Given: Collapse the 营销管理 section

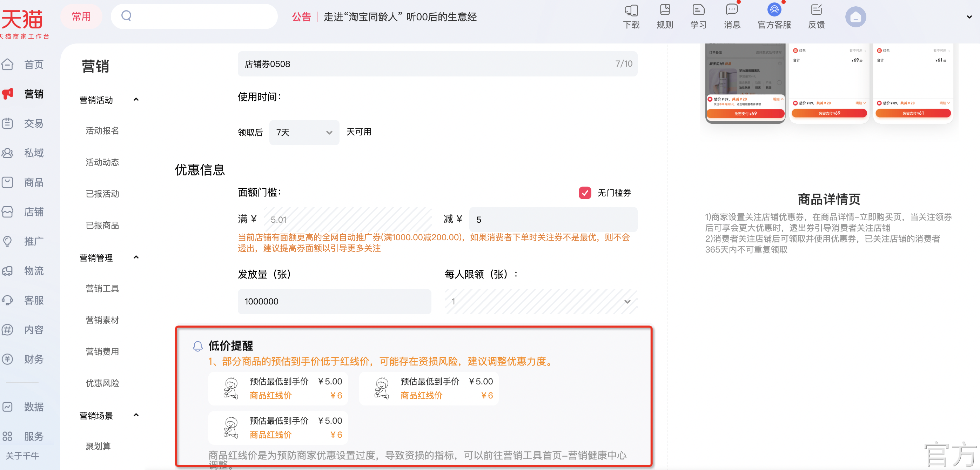Looking at the screenshot, I should click(x=136, y=258).
